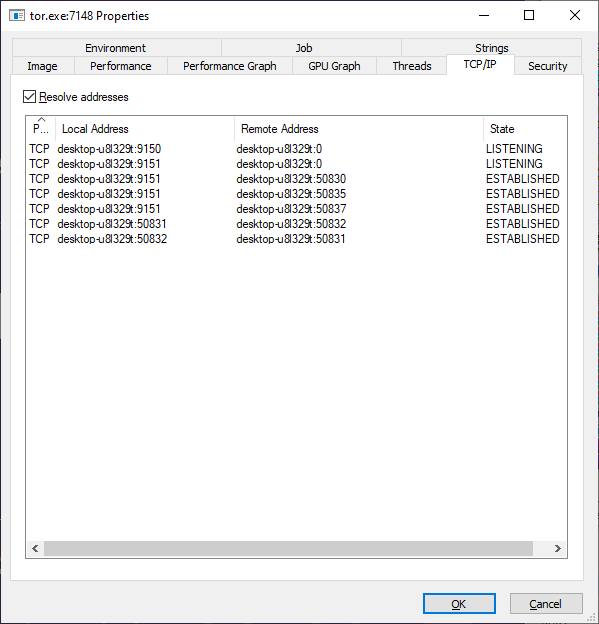Select the connection to remote port 50835

click(296, 194)
